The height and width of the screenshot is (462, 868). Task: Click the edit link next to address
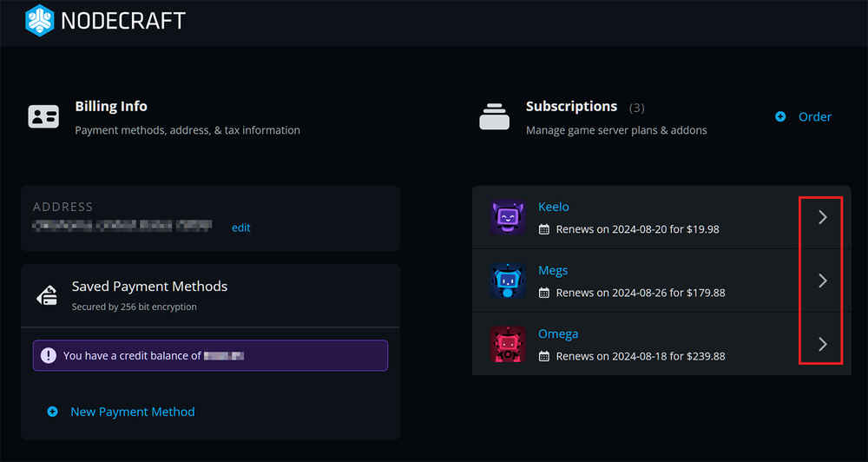coord(240,228)
